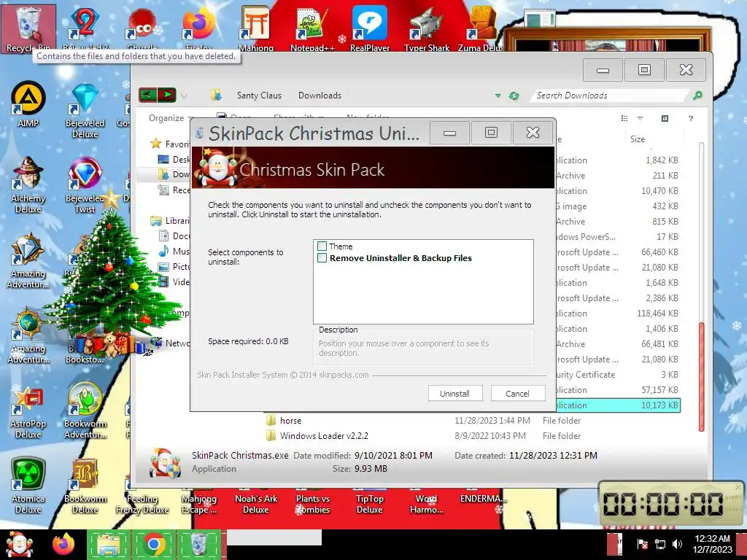Open the Noah's Ark Deluxe desktop shortcut

256,503
